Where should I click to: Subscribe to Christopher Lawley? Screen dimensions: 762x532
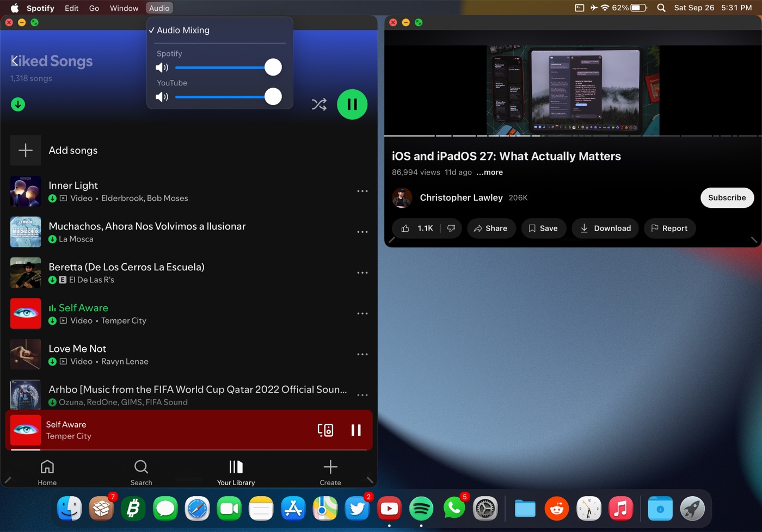point(727,197)
